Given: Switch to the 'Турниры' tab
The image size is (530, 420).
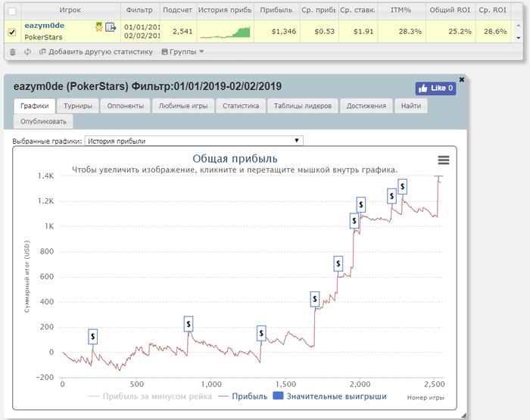Looking at the screenshot, I should click(x=78, y=106).
